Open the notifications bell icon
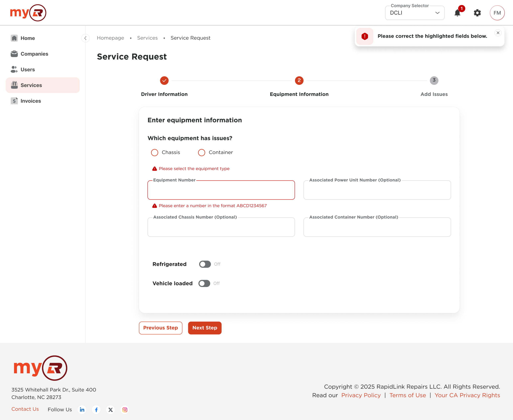The width and height of the screenshot is (513, 420). 457,13
